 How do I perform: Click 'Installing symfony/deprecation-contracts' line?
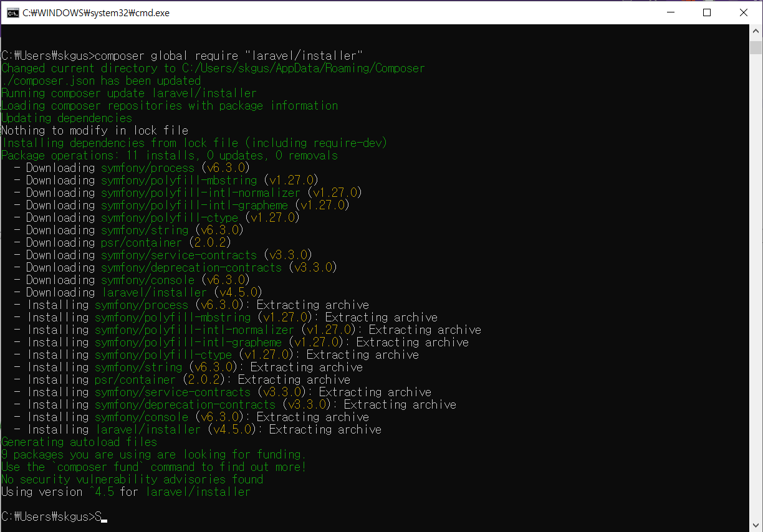235,404
